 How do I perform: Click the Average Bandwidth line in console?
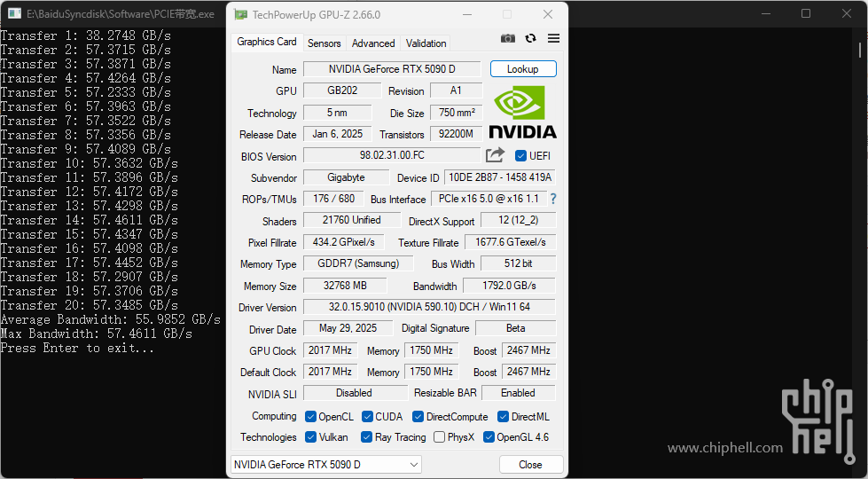click(111, 319)
